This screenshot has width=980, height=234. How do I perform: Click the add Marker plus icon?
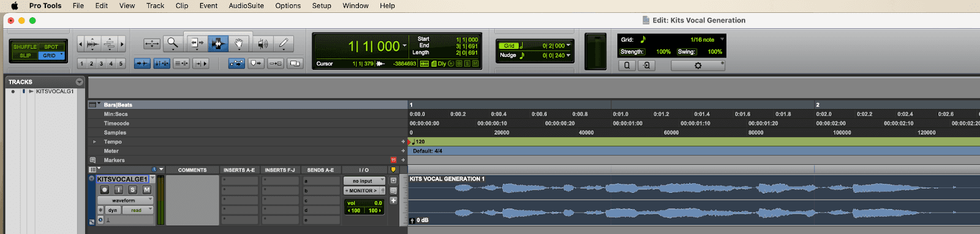coord(403,160)
